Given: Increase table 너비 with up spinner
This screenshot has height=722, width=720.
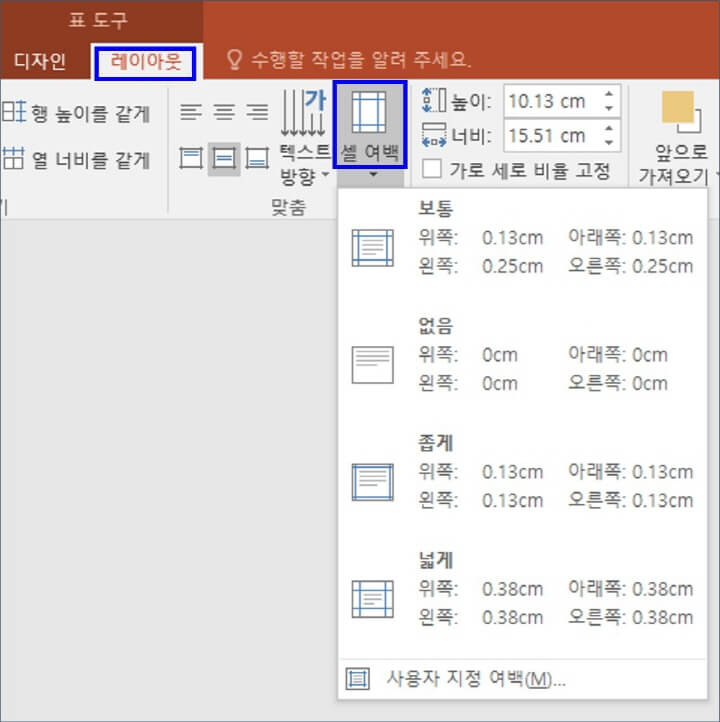Looking at the screenshot, I should coord(609,128).
